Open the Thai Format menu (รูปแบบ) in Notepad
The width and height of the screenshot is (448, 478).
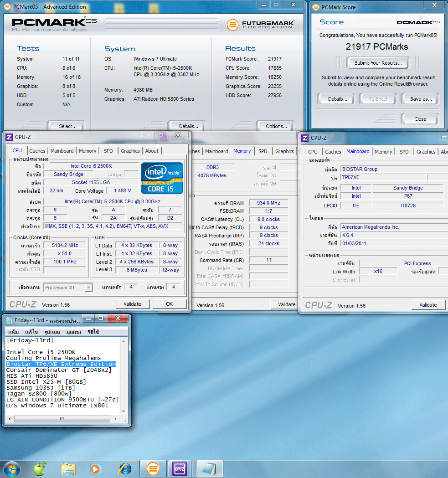pos(52,332)
